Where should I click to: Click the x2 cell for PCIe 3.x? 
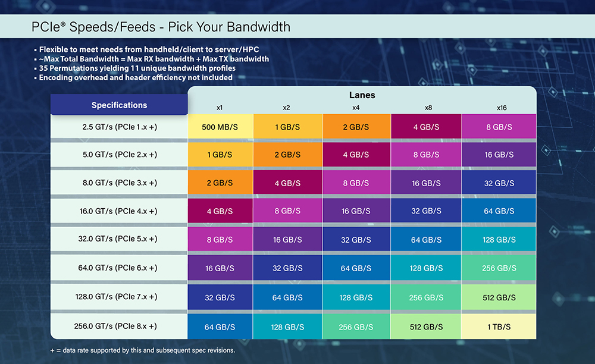click(x=287, y=183)
